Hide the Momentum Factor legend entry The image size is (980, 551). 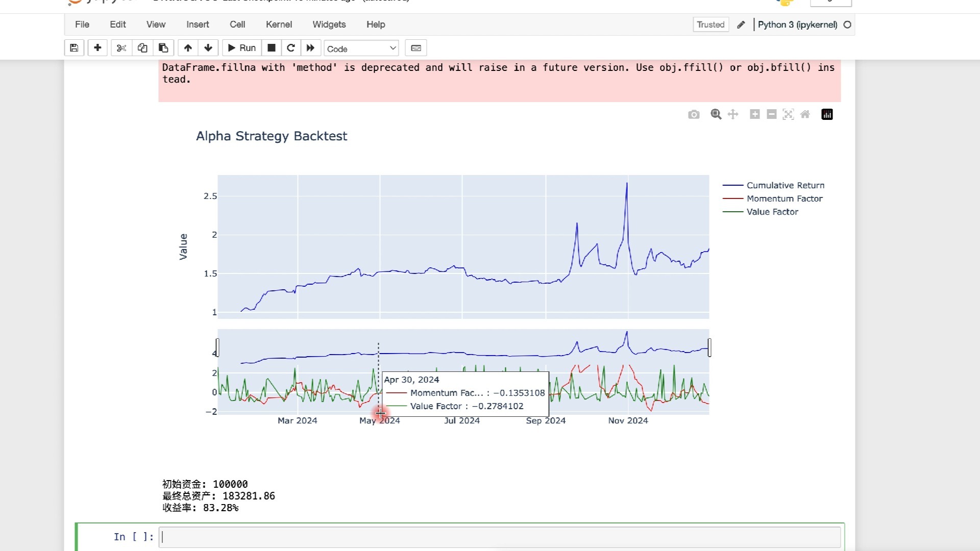[x=784, y=198]
